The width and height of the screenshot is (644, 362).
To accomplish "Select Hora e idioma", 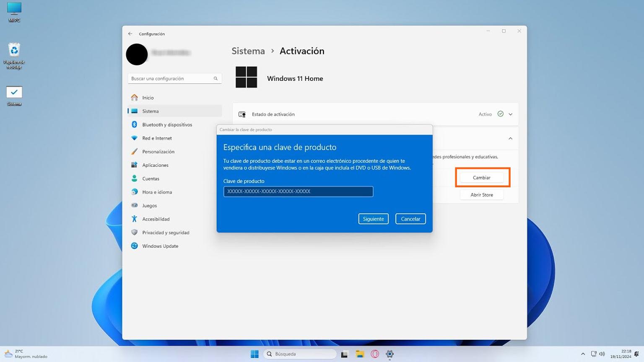I will pos(157,192).
